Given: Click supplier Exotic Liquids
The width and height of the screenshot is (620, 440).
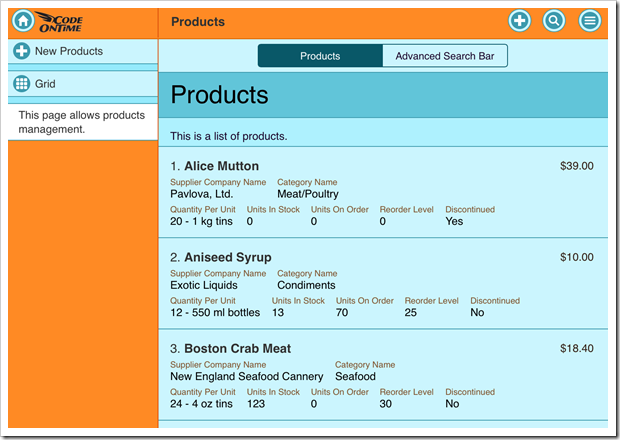Looking at the screenshot, I should [x=204, y=285].
